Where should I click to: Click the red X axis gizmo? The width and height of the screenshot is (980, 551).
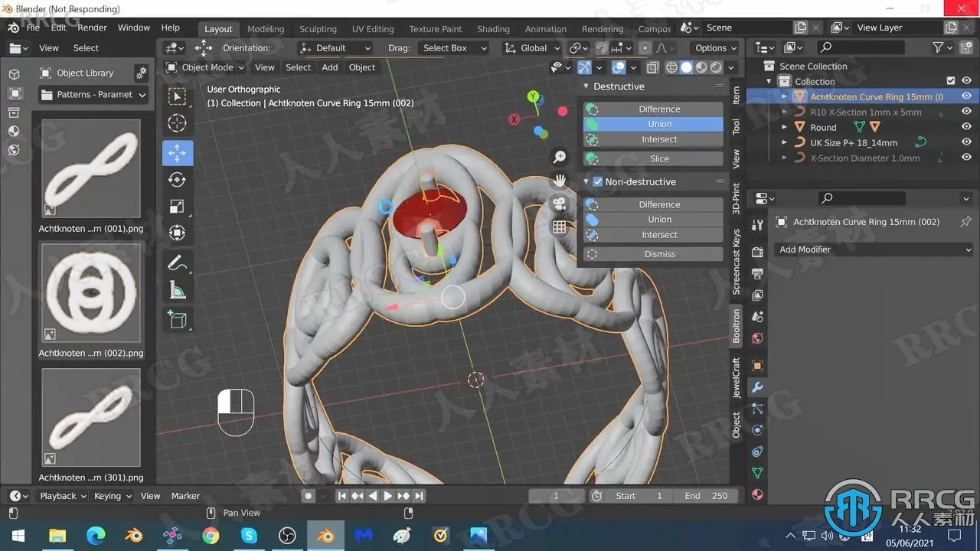click(514, 119)
